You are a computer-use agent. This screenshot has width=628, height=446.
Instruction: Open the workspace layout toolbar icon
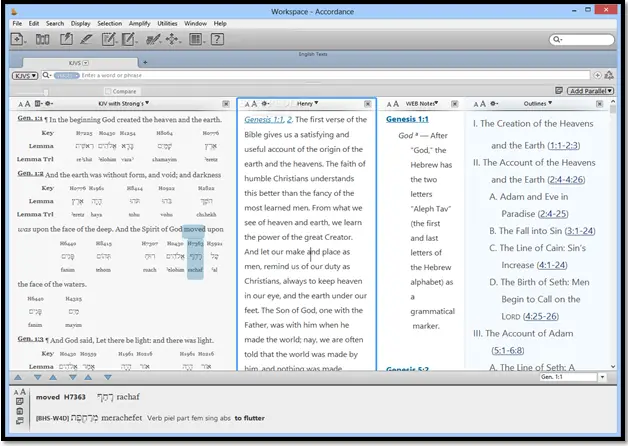click(195, 39)
